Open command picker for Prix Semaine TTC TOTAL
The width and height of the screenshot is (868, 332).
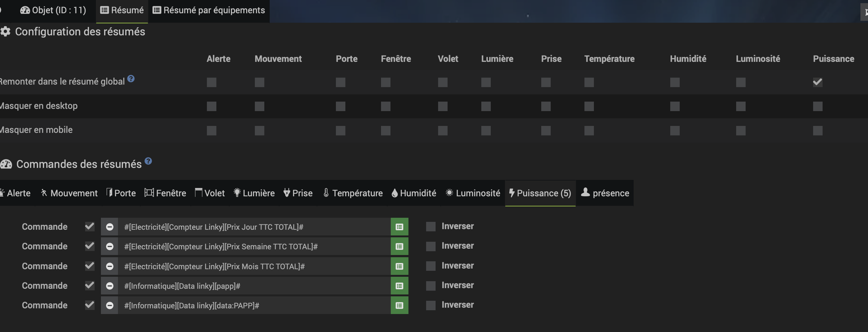399,246
